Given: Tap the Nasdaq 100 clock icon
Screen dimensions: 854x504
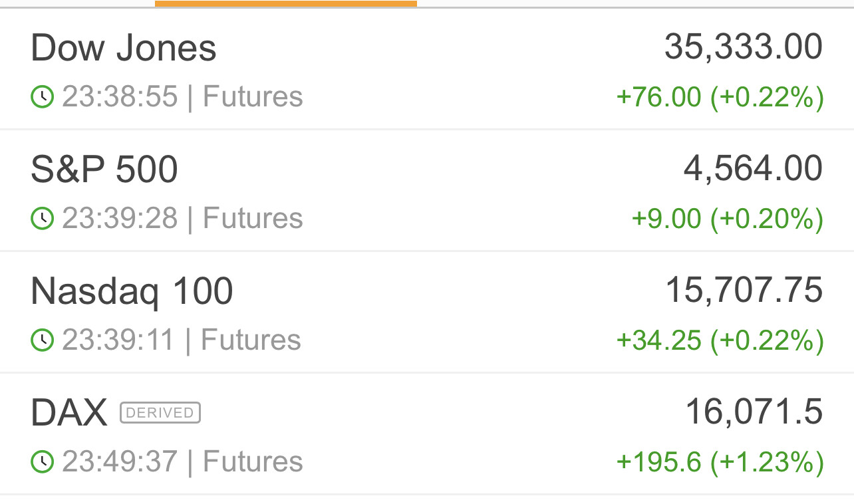Looking at the screenshot, I should (x=42, y=340).
